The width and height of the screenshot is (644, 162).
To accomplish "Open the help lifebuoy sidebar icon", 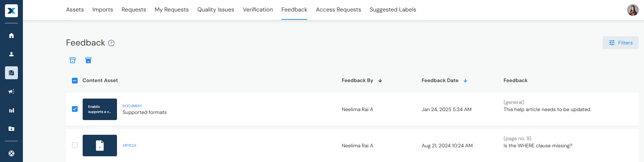I will click(11, 153).
